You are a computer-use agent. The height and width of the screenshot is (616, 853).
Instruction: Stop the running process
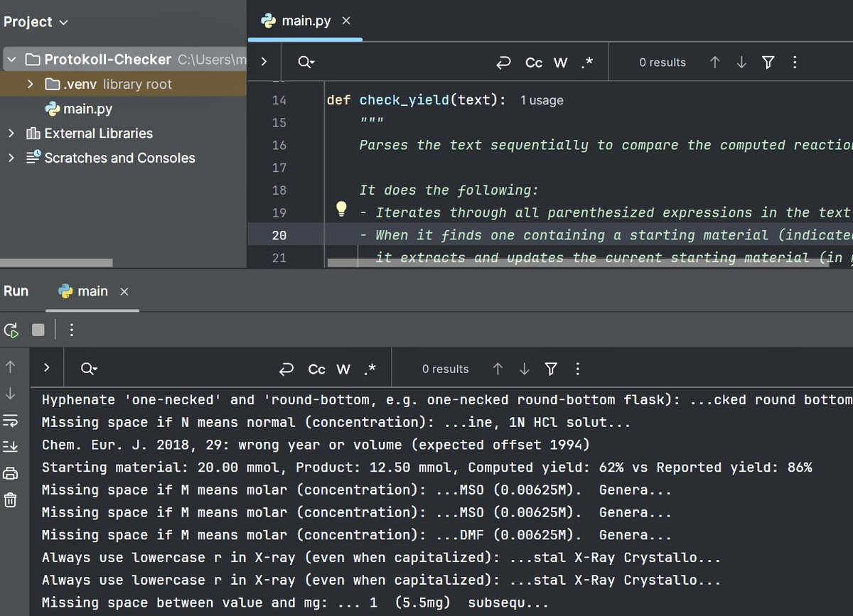point(38,330)
